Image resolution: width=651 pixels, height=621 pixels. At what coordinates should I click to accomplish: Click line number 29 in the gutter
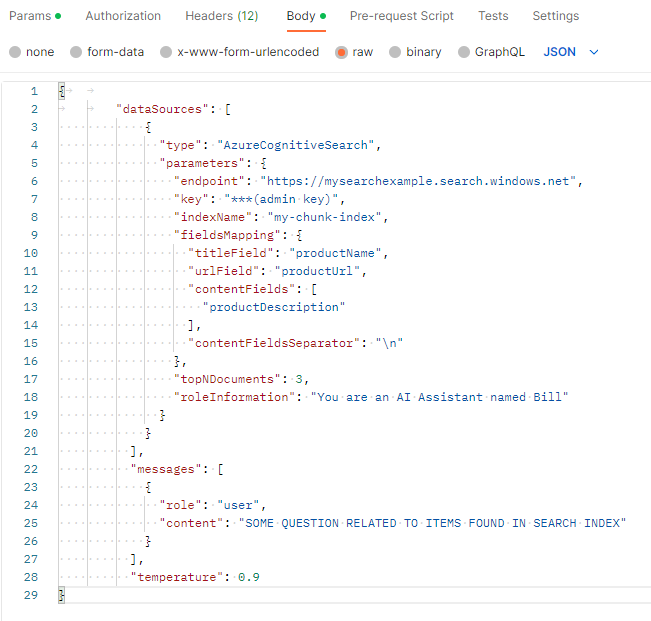pos(31,595)
